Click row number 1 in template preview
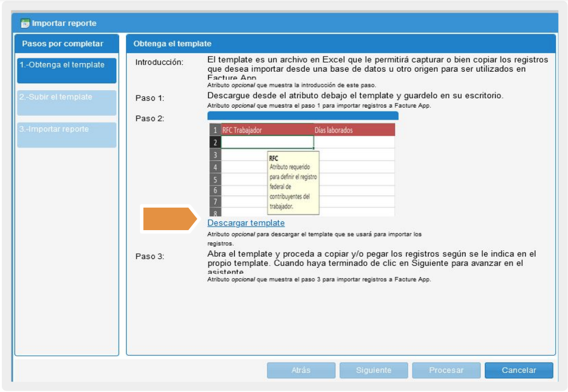Screen dimensions: 568x392 point(215,130)
